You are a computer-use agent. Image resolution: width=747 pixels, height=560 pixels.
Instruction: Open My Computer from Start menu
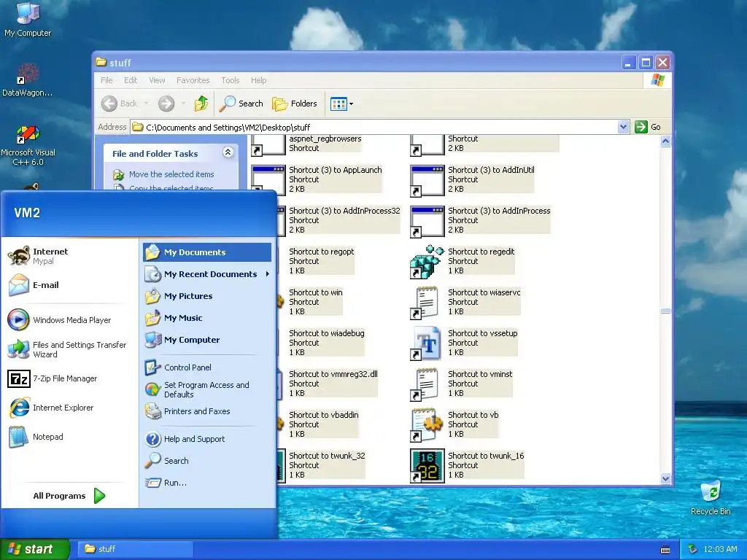(182, 340)
